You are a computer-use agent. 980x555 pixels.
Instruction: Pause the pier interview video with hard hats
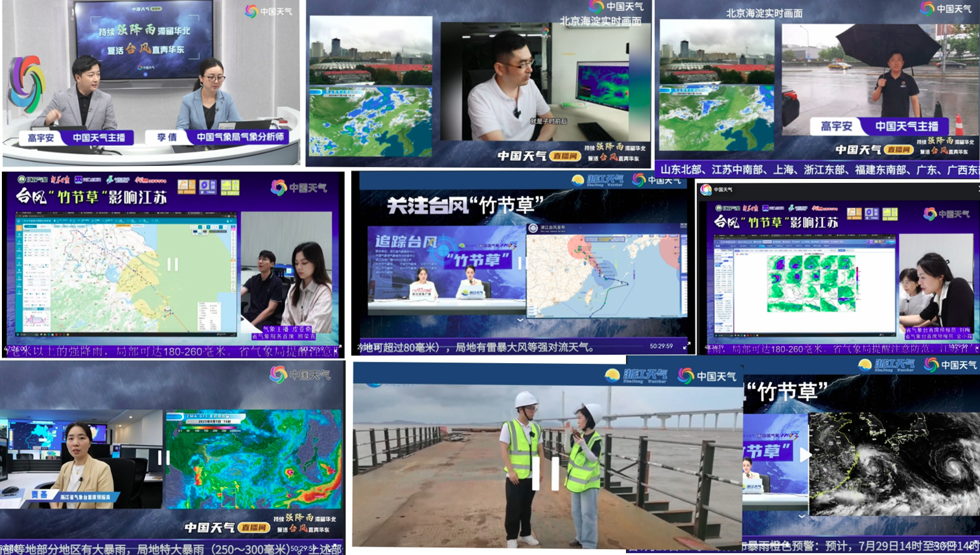pos(545,473)
